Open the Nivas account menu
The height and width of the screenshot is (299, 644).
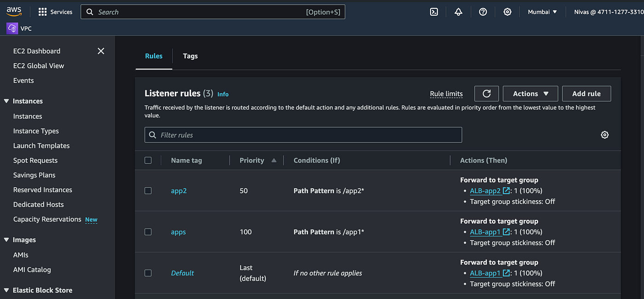click(x=609, y=12)
